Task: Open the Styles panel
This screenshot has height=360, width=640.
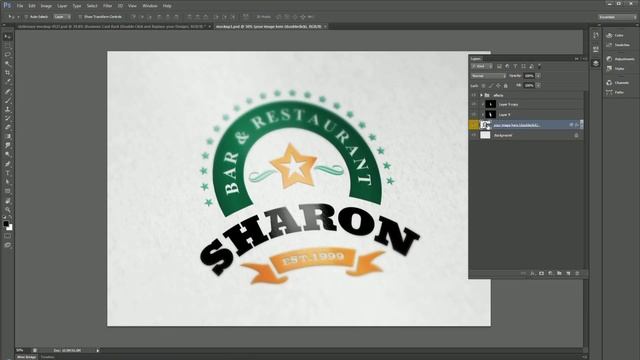Action: coord(616,69)
